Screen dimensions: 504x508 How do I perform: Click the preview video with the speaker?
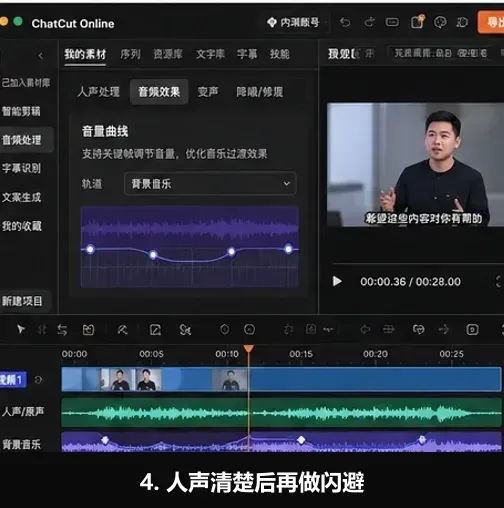415,165
